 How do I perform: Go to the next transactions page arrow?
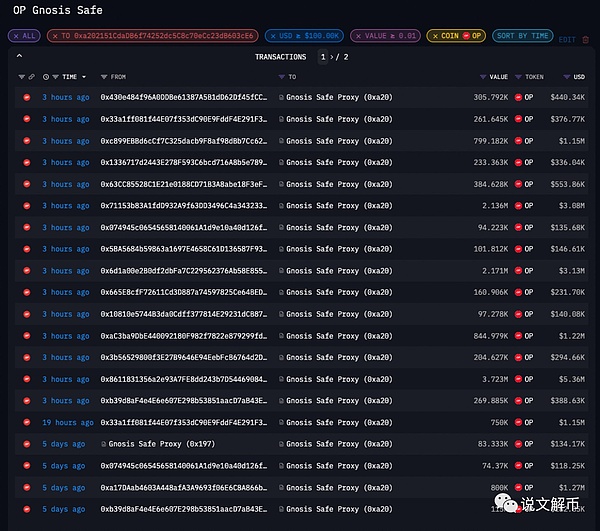pos(331,57)
